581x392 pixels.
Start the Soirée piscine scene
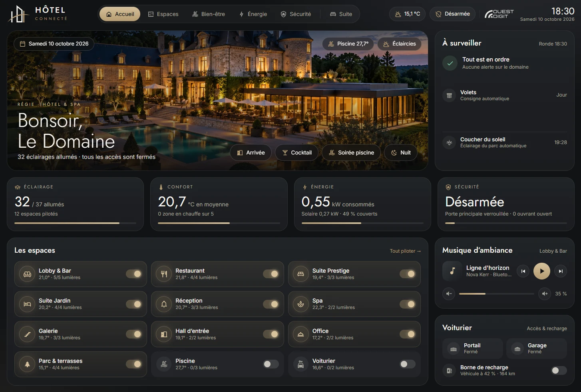[x=351, y=152]
